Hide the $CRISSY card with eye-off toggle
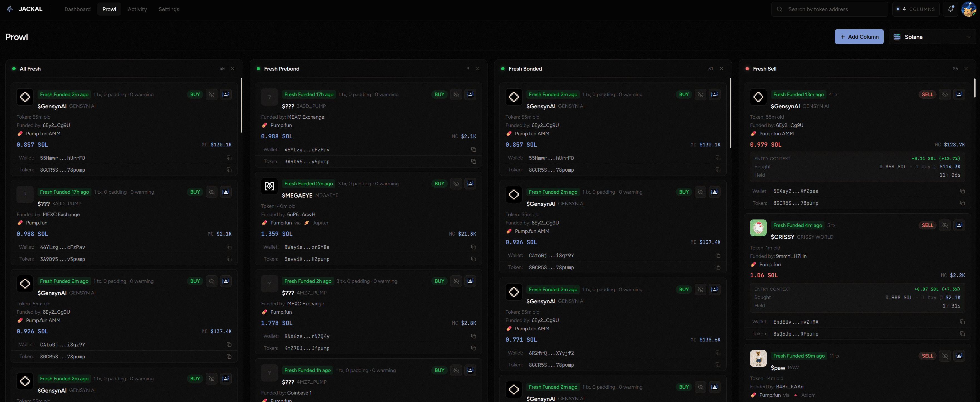The height and width of the screenshot is (402, 980). tap(945, 225)
